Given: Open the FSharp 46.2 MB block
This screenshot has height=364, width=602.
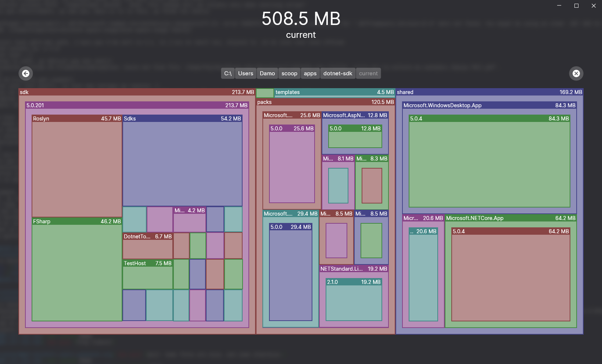Looking at the screenshot, I should pyautogui.click(x=77, y=269).
